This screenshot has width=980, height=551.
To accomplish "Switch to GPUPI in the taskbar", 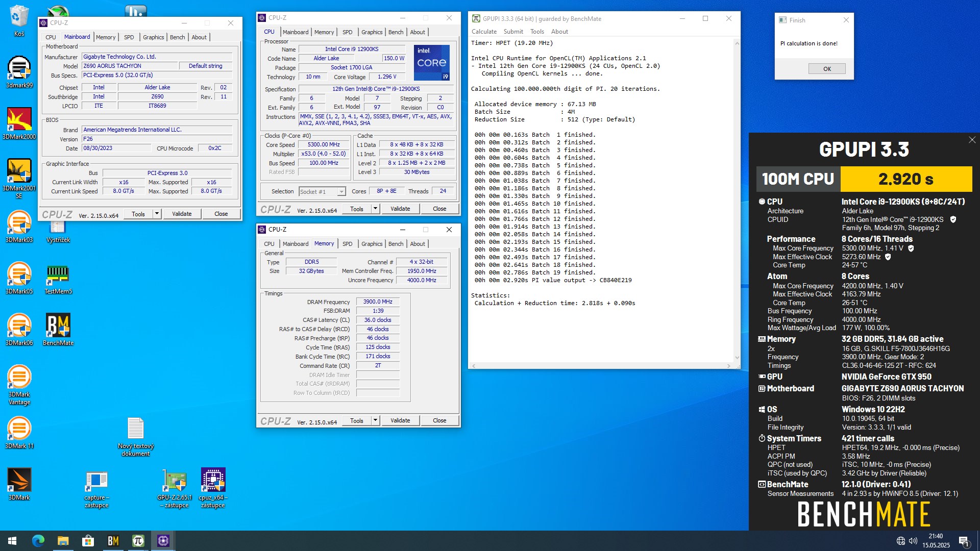I will [138, 541].
